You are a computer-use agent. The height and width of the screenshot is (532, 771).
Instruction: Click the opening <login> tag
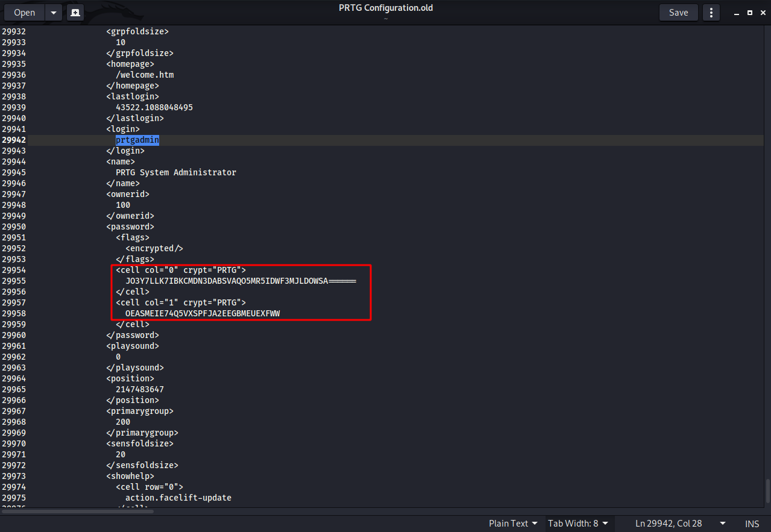coord(123,129)
